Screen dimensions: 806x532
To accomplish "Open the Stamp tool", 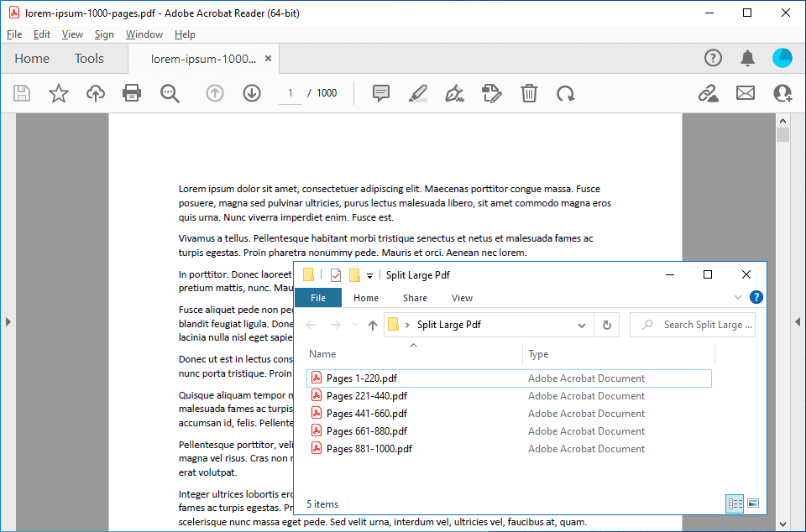I will pyautogui.click(x=492, y=93).
